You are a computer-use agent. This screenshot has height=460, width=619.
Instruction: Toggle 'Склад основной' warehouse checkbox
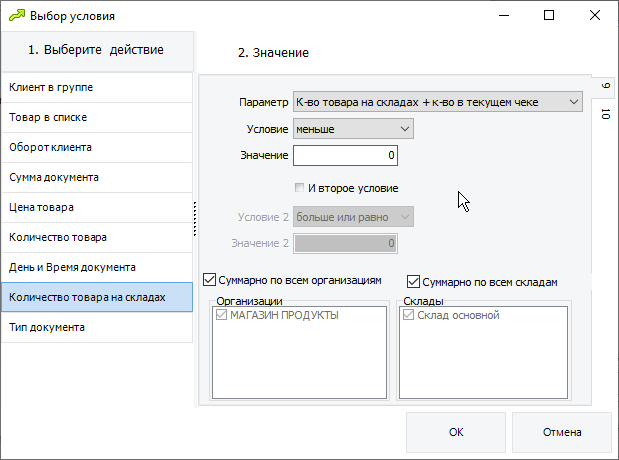tap(409, 315)
